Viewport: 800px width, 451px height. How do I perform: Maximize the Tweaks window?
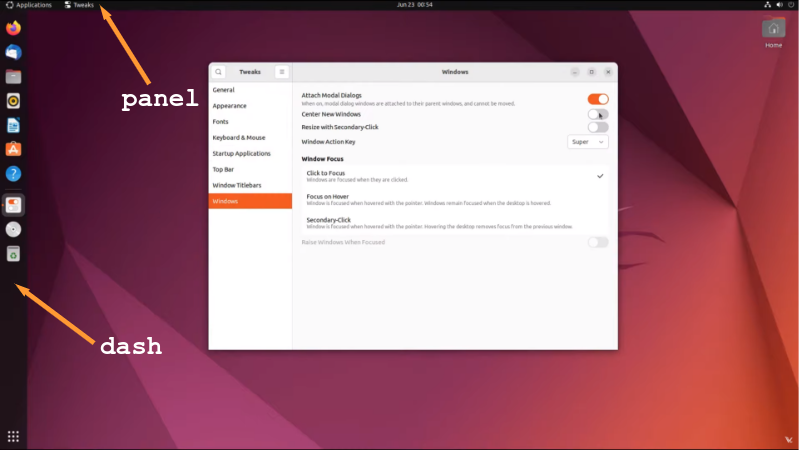pyautogui.click(x=592, y=72)
